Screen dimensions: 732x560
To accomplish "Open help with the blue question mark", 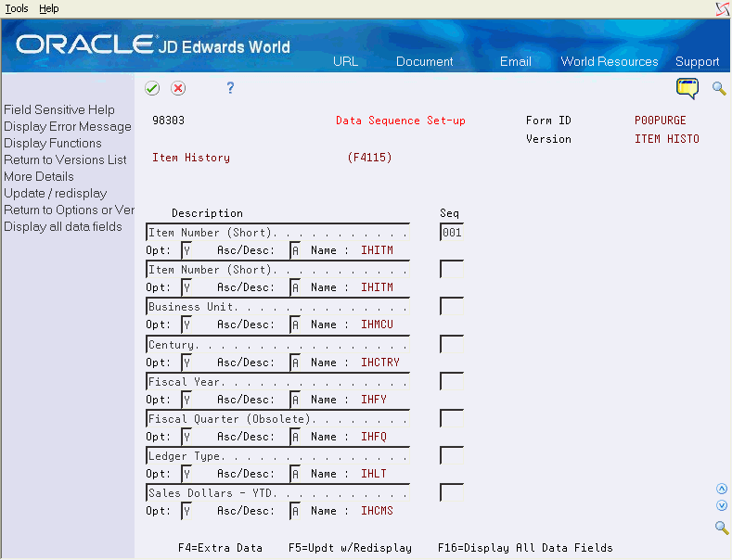I will pos(230,88).
